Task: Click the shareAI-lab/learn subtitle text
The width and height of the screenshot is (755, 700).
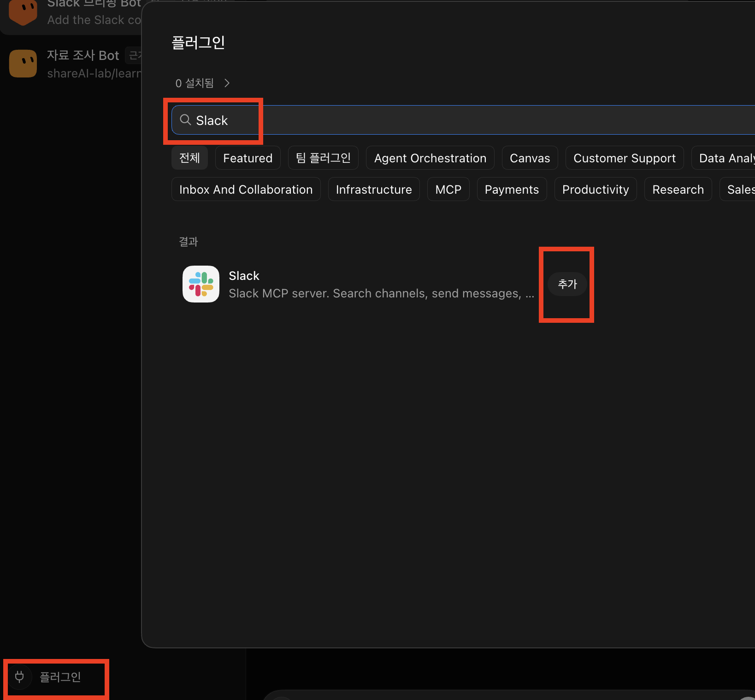Action: (94, 73)
